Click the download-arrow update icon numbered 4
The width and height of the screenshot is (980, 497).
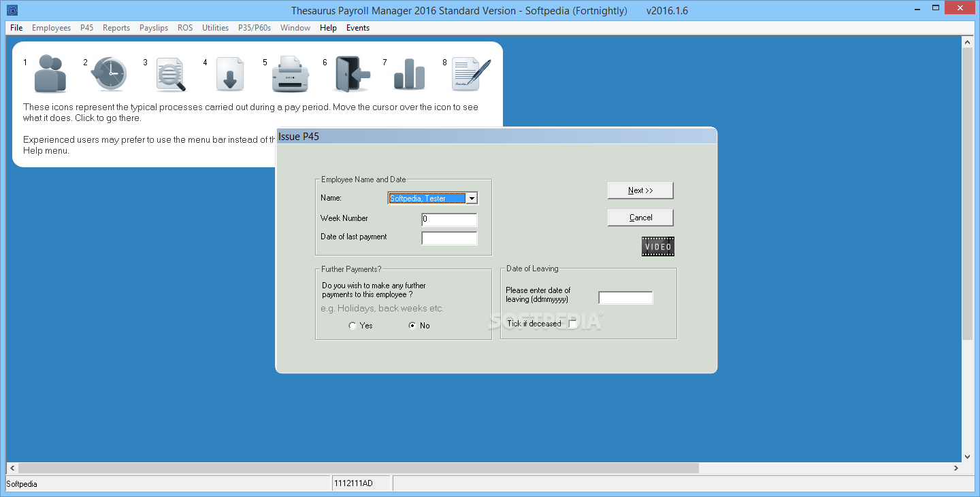[230, 74]
